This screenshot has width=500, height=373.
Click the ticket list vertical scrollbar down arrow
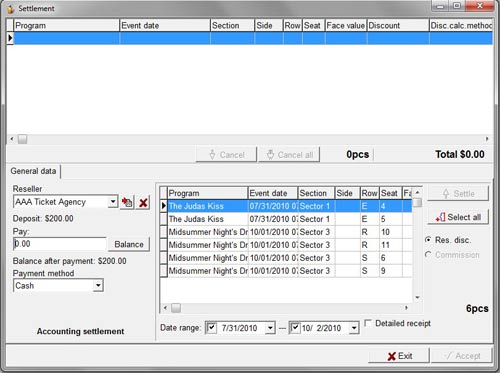[417, 297]
